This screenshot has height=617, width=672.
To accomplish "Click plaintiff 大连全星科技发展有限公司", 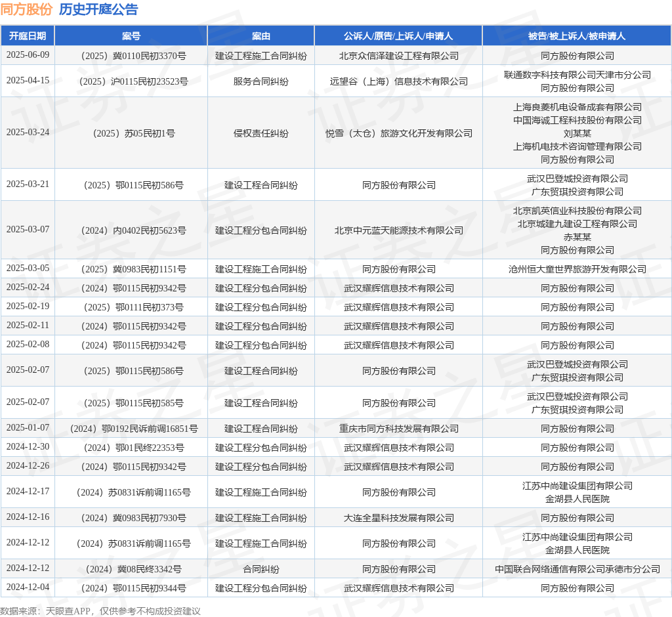I will pyautogui.click(x=398, y=518).
